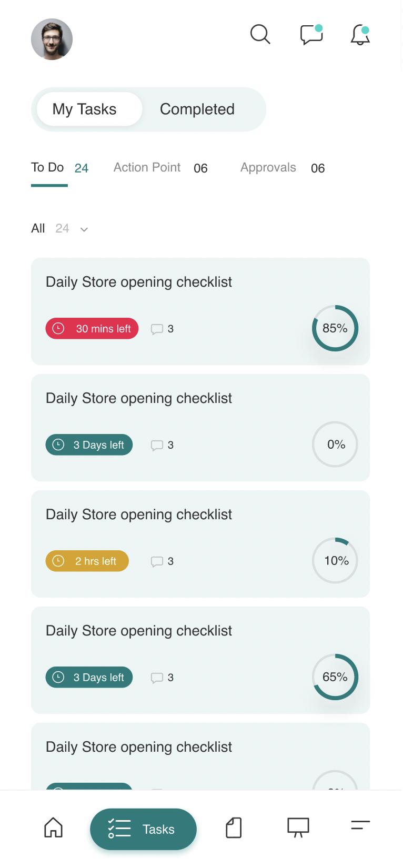Expand the All 24 filter dropdown
403x868 pixels.
(x=59, y=228)
